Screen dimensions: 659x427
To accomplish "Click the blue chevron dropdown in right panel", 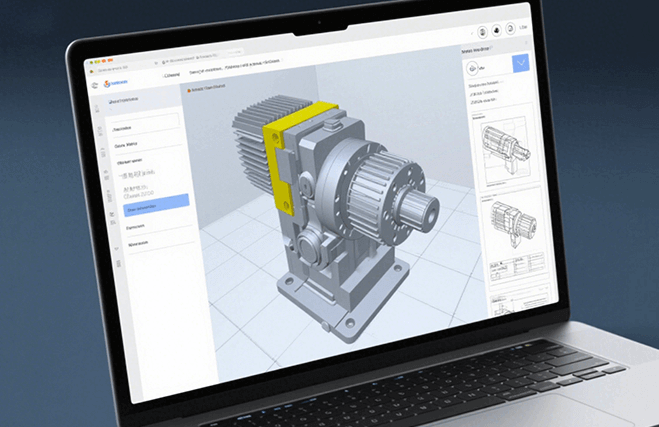I will click(x=521, y=65).
